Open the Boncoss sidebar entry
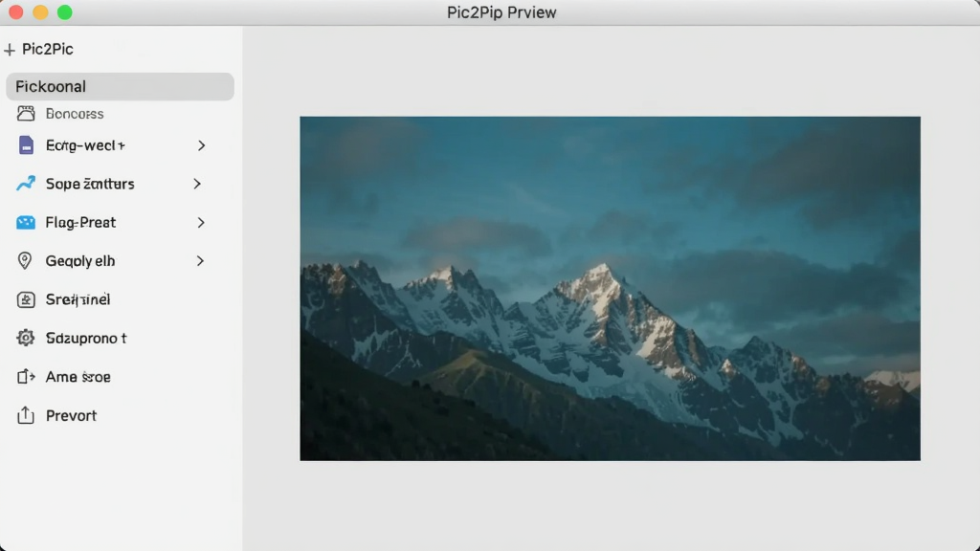Viewport: 980px width, 551px height. tap(75, 114)
